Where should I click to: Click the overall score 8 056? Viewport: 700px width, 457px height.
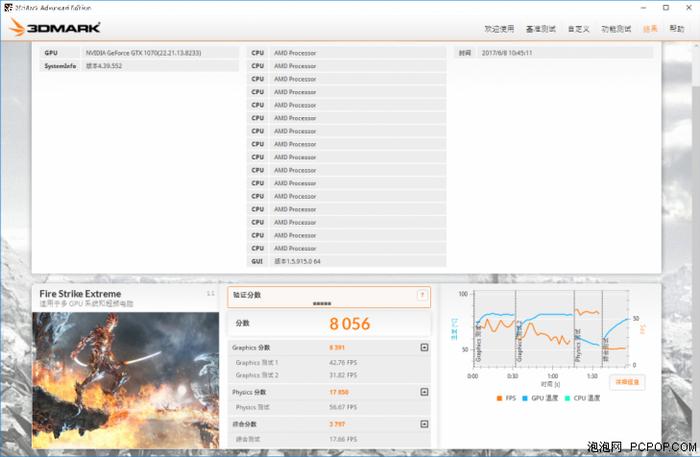click(x=350, y=324)
